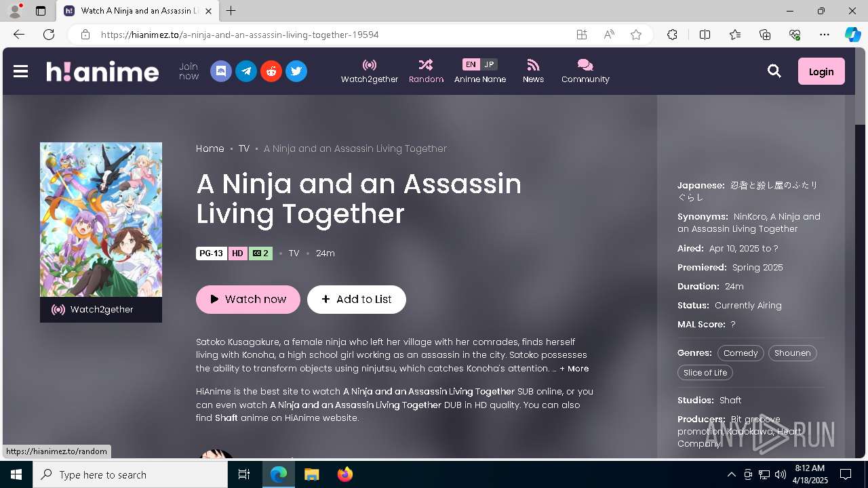Click the Watch now button

248,300
